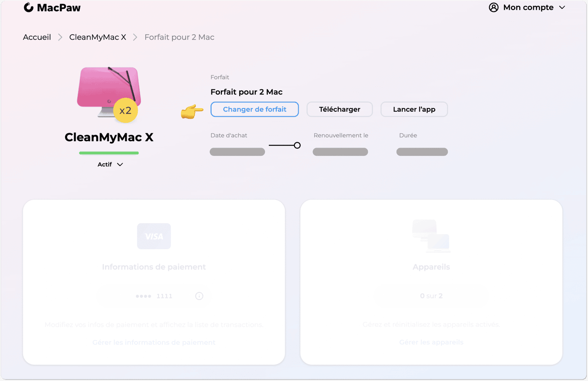
Task: Click the CleanMyMac X product title
Action: [x=109, y=137]
